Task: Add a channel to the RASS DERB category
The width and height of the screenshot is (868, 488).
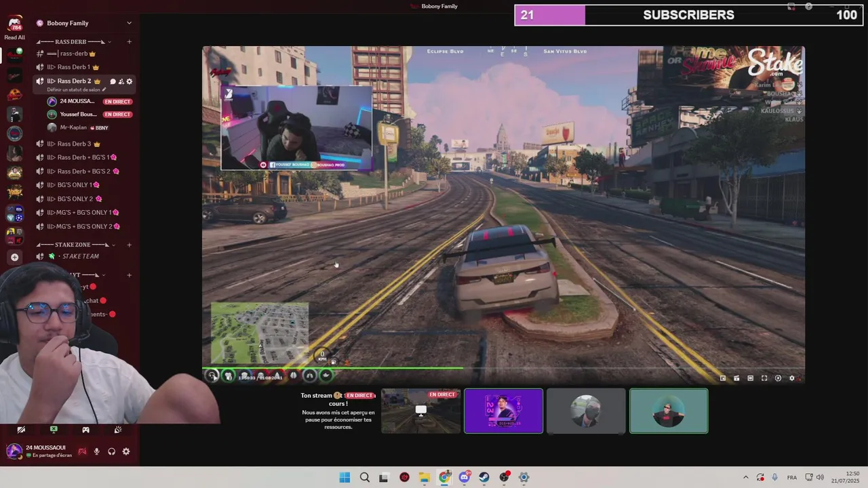Action: 129,42
